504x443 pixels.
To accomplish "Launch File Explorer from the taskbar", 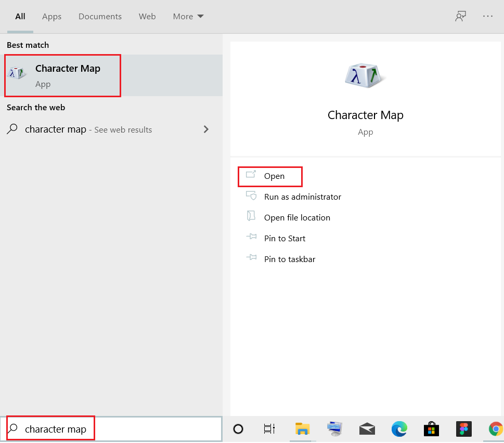I will pyautogui.click(x=302, y=429).
